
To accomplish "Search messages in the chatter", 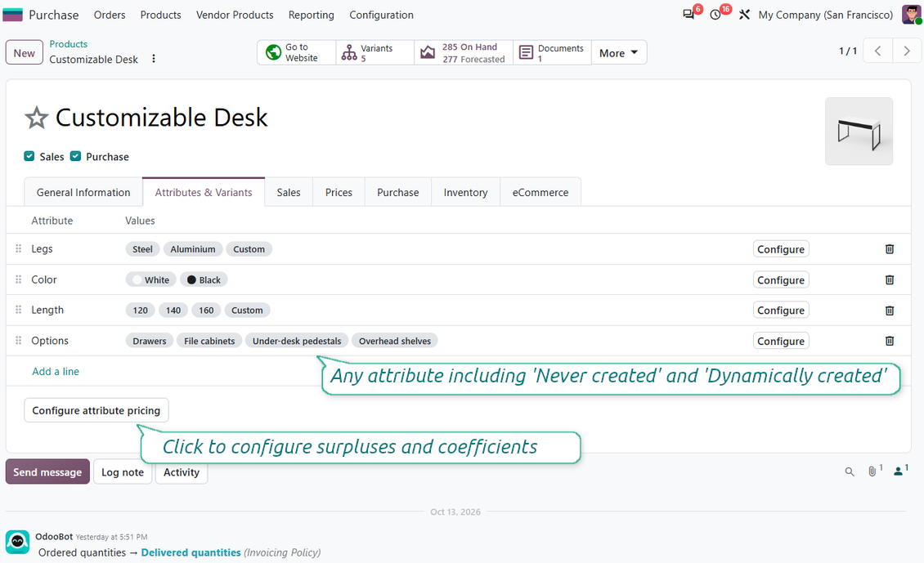I will (x=849, y=471).
